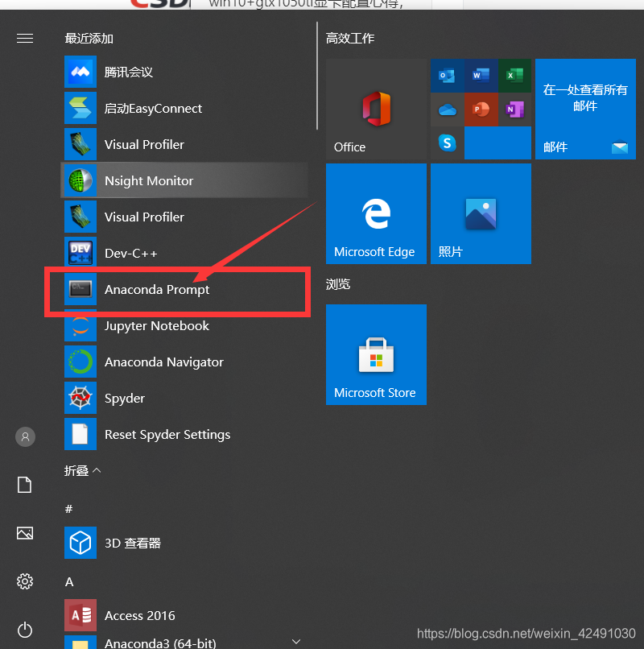Open Word from the Office tile group
Viewport: 644px width, 649px height.
pos(481,76)
